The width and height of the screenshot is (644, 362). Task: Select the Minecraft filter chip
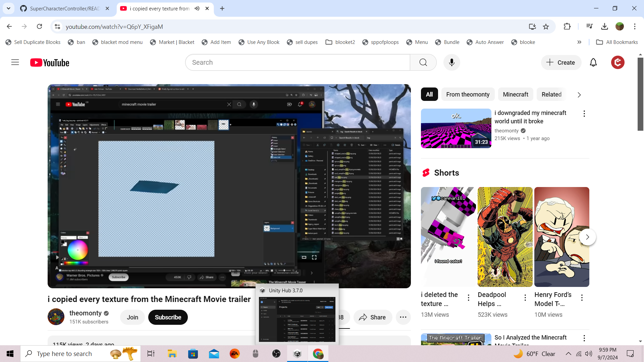515,95
